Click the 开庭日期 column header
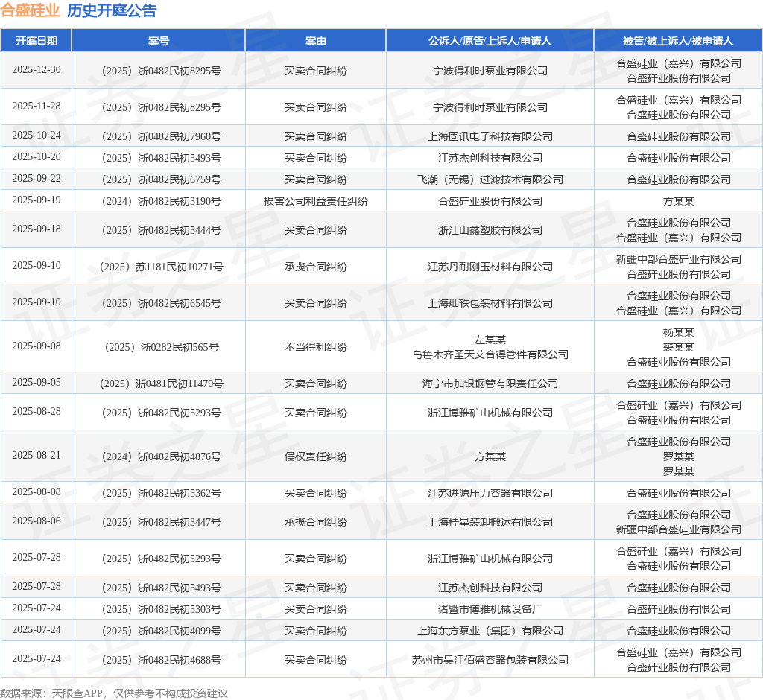 pyautogui.click(x=37, y=41)
